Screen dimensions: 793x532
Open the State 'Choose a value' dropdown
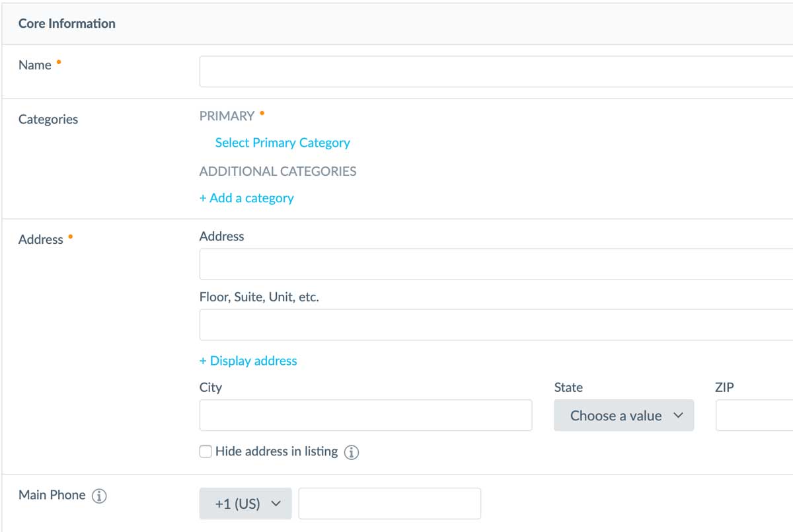(624, 416)
